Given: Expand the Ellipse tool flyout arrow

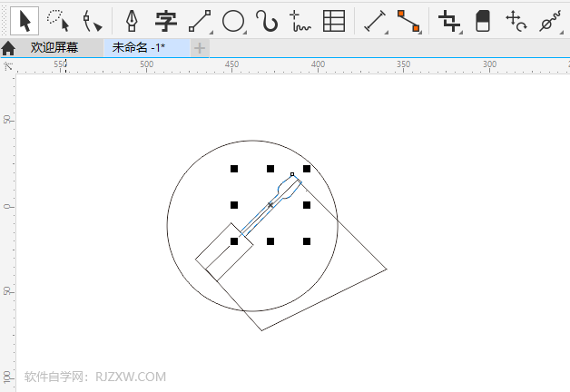Looking at the screenshot, I should pyautogui.click(x=245, y=33).
